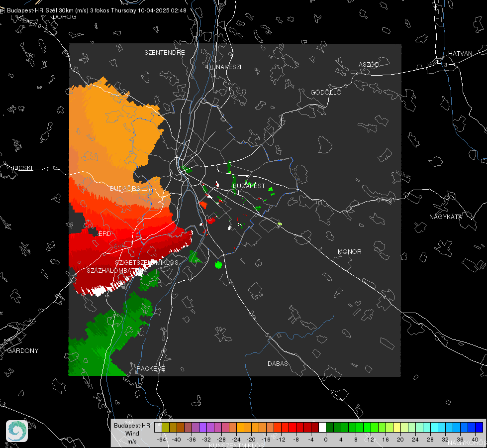Viewport: 487px width, 448px height.
Task: Click the bright green round echo south of Budapest
Action: point(219,265)
